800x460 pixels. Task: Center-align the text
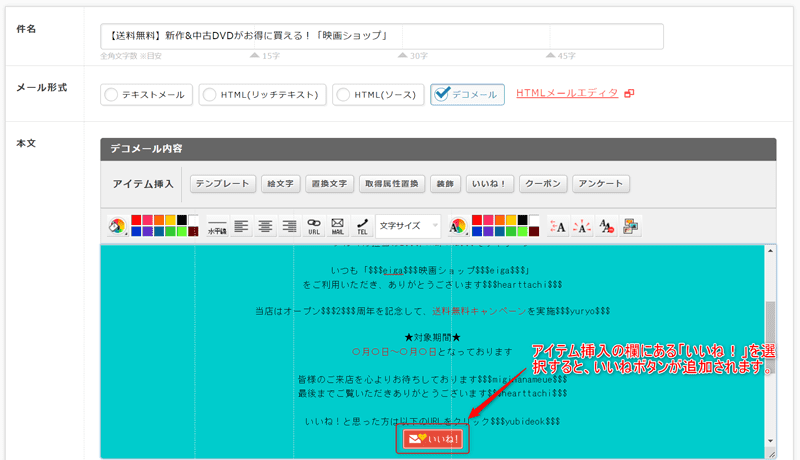pyautogui.click(x=265, y=227)
